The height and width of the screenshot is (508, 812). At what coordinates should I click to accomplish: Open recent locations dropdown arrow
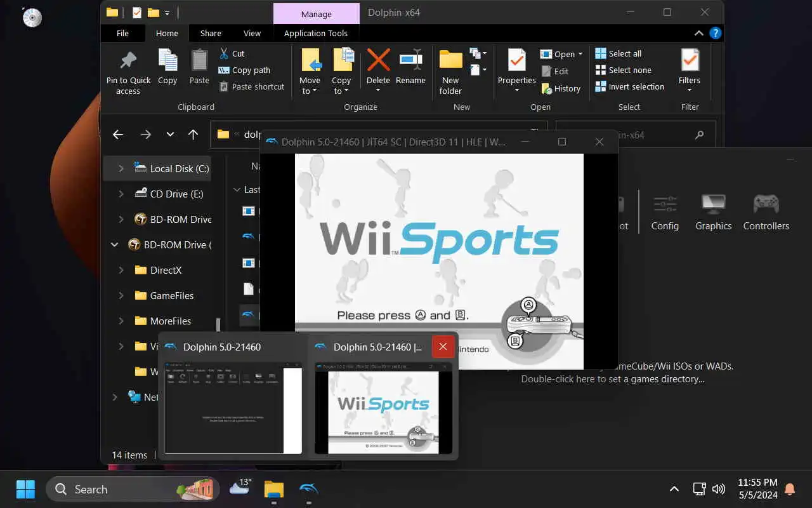170,135
